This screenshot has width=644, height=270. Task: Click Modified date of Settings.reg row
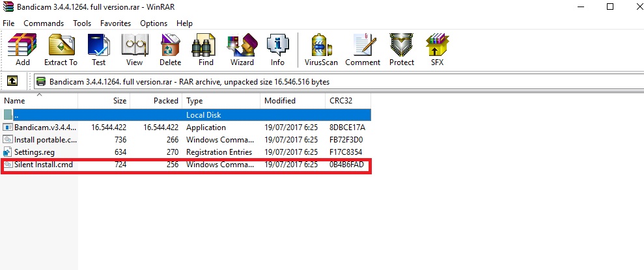(291, 152)
